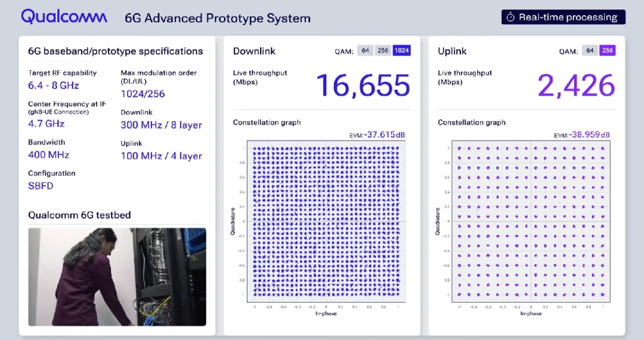Select Uplink QAM 64 option

pyautogui.click(x=590, y=51)
